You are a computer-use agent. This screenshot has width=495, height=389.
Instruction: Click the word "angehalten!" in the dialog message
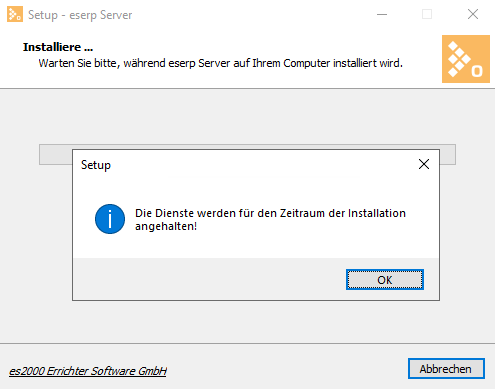click(x=166, y=226)
